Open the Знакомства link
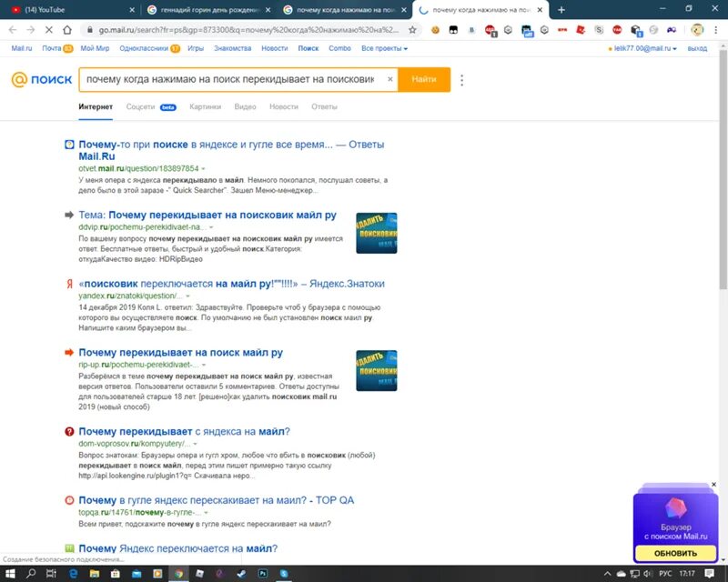This screenshot has width=728, height=582. (232, 48)
